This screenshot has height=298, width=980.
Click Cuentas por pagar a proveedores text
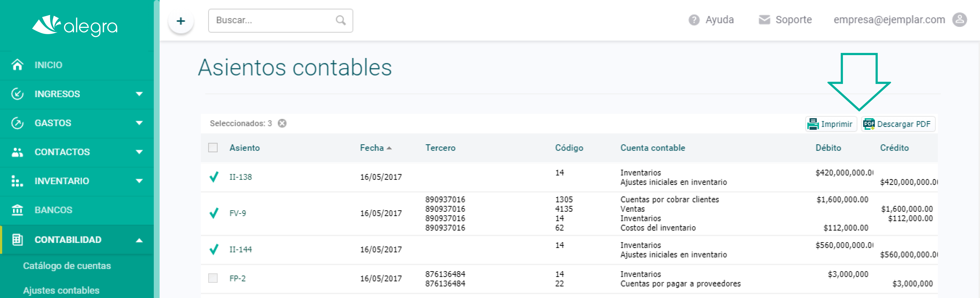pos(681,284)
